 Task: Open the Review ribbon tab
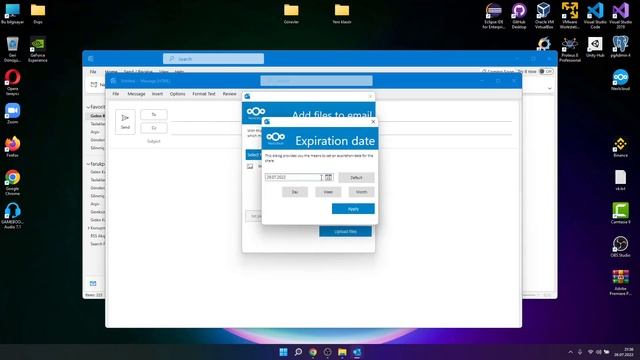click(x=229, y=94)
